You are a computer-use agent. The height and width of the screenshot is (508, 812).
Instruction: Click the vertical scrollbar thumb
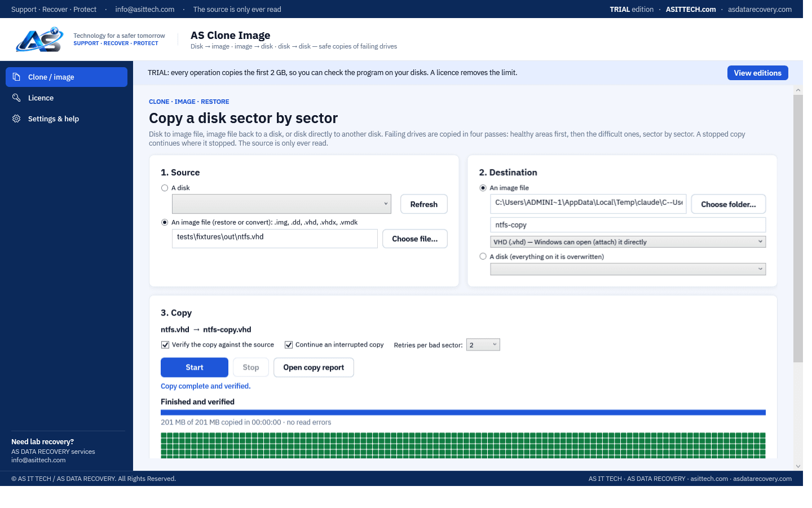(798, 228)
